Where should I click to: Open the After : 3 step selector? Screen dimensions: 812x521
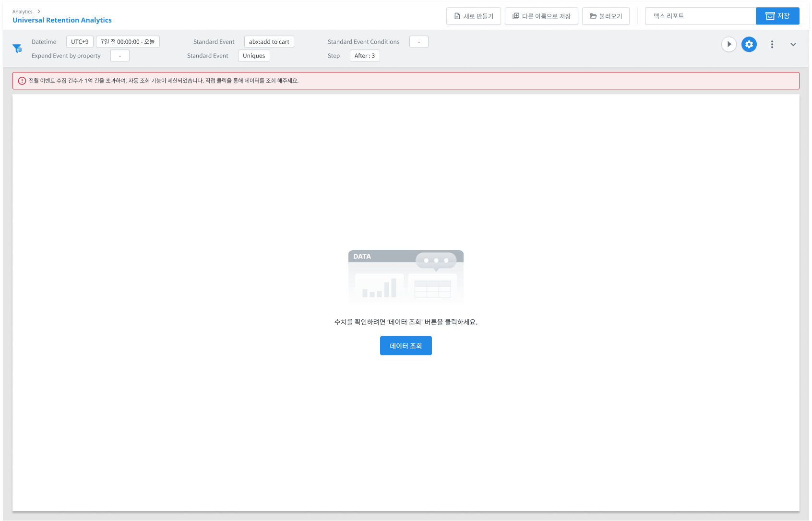coord(364,56)
